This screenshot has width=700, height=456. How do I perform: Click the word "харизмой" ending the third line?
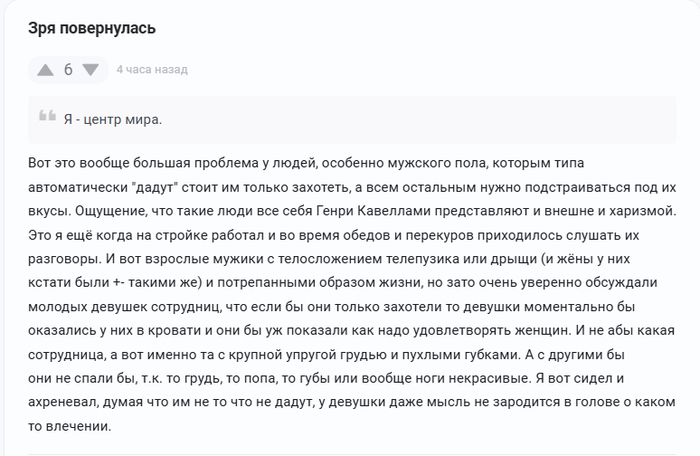642,211
